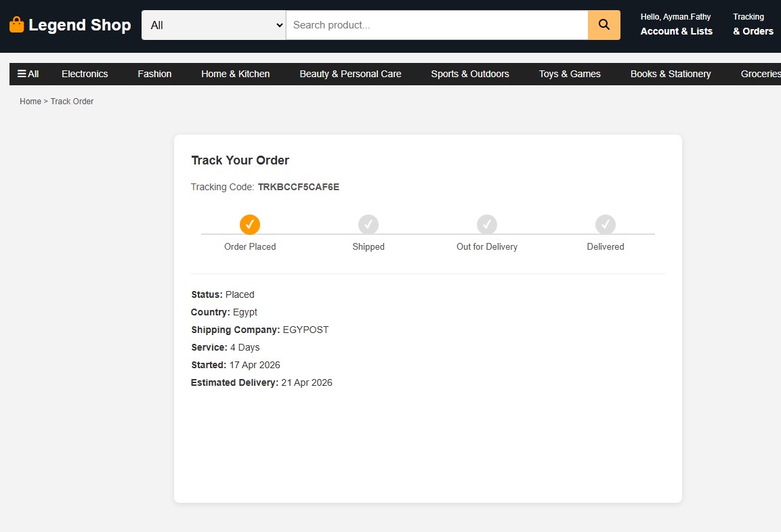Select Electronics category in navigation bar
Image resolution: width=781 pixels, height=532 pixels.
(85, 74)
